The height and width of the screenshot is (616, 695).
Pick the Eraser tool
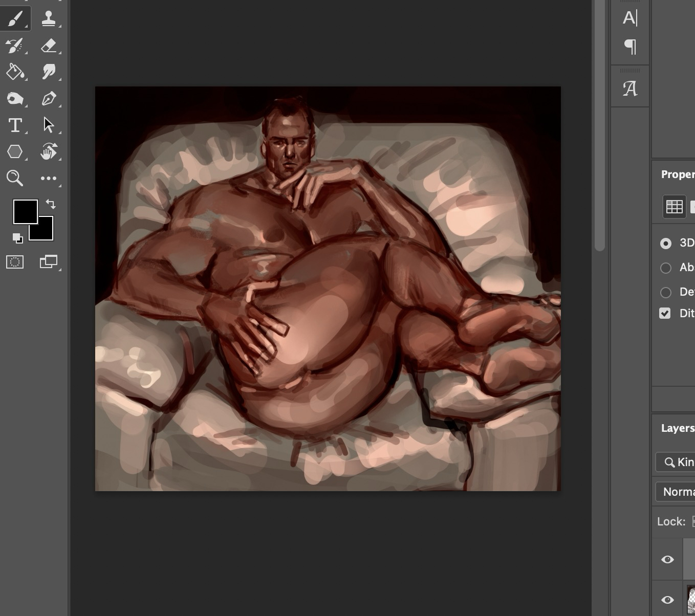click(x=49, y=46)
